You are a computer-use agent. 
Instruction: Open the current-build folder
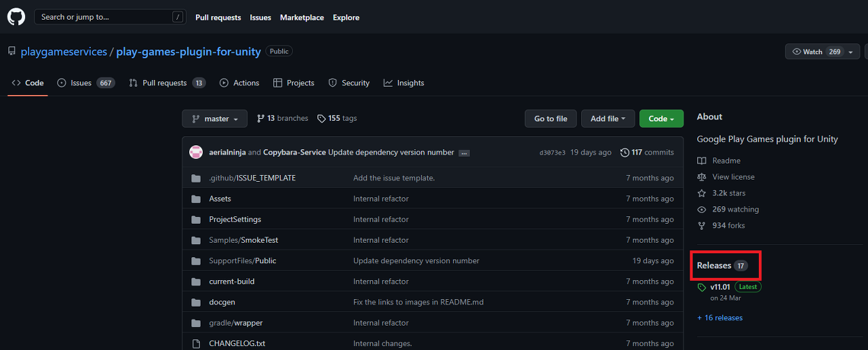pos(232,281)
